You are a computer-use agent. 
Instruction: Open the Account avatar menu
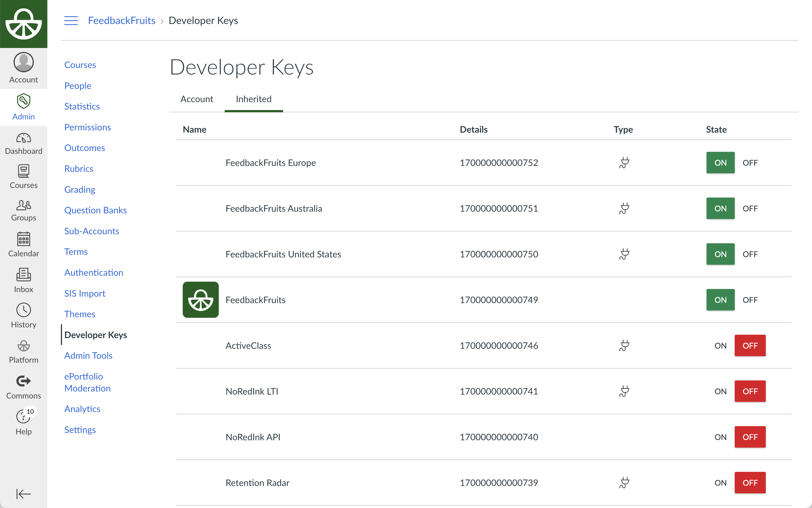click(23, 68)
